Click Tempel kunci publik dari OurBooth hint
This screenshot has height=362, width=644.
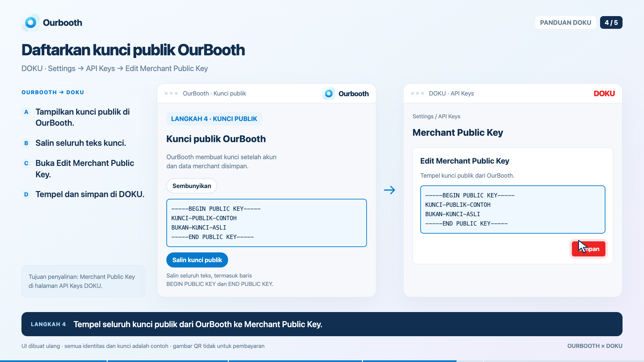coord(467,175)
